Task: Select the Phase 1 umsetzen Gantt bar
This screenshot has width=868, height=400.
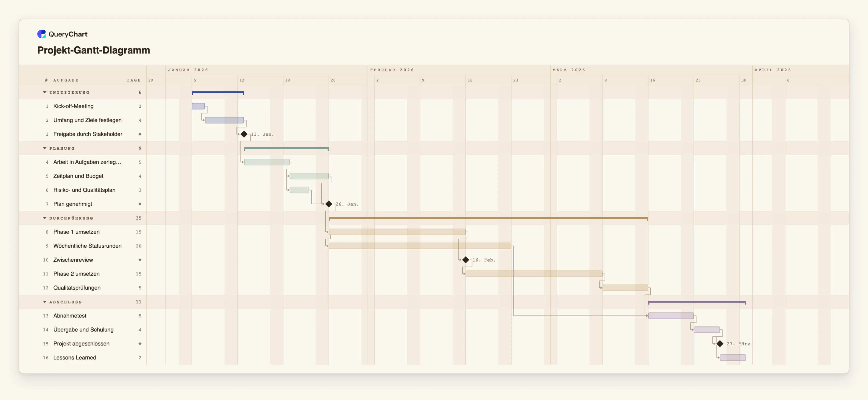Action: pyautogui.click(x=397, y=232)
